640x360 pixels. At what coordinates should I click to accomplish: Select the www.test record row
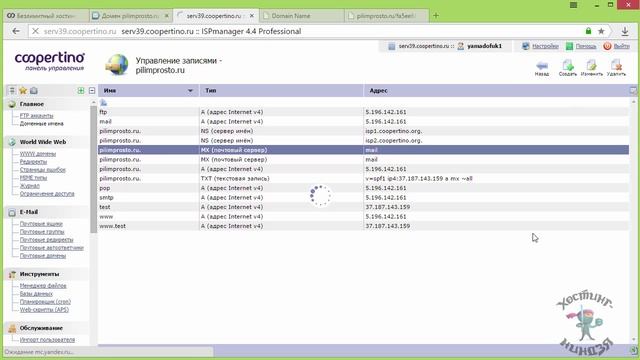click(363, 226)
